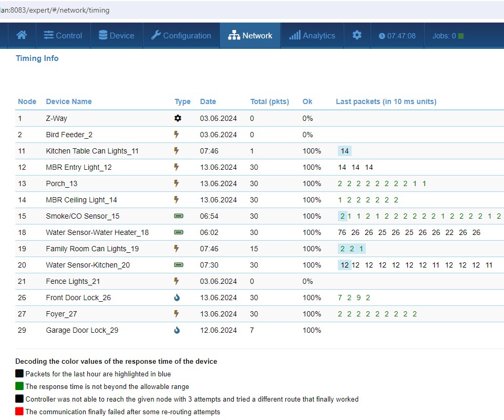Sort by Total (pkts) column header
This screenshot has width=504, height=420.
pos(270,101)
